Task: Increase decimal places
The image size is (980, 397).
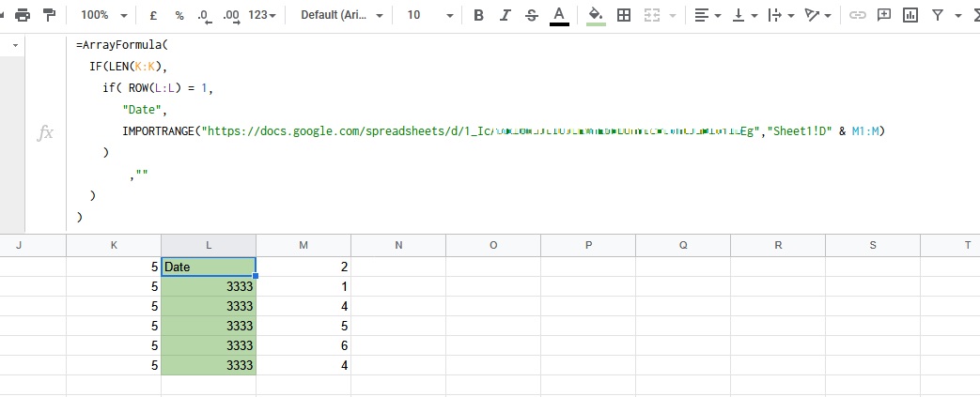Action: pyautogui.click(x=231, y=16)
